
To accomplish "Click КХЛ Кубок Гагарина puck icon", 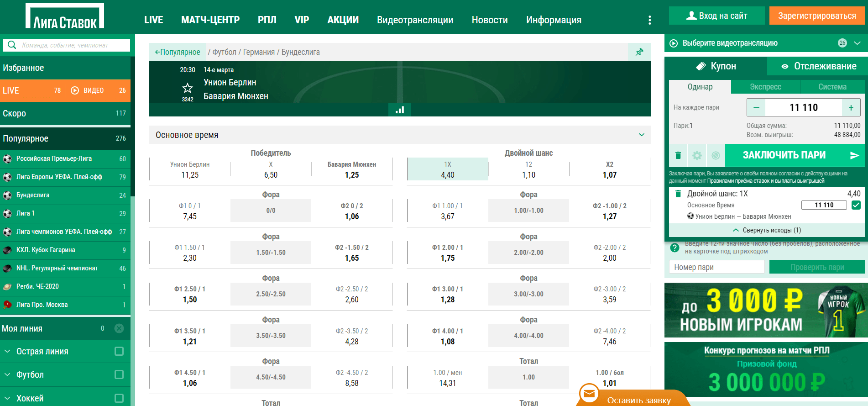I will (x=7, y=250).
